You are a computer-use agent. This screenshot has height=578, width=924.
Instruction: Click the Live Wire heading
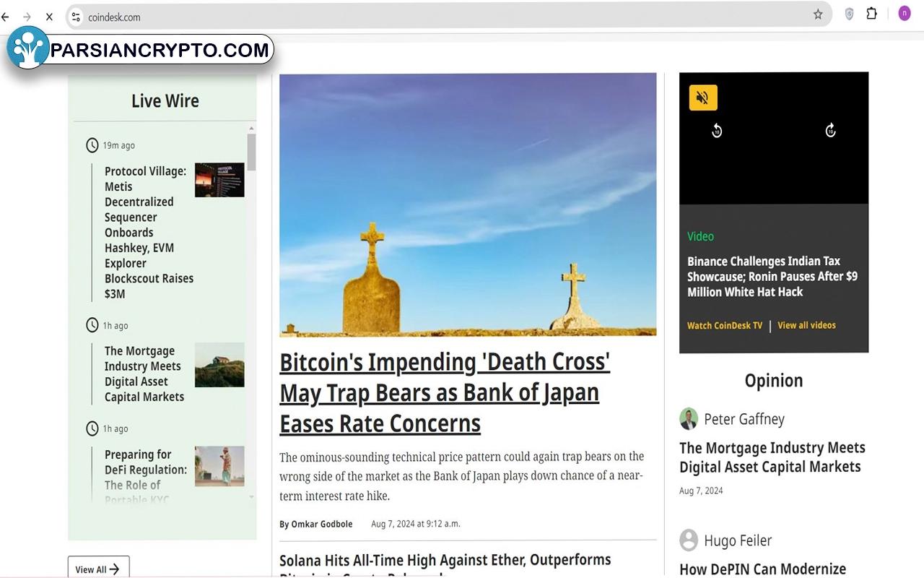[165, 100]
